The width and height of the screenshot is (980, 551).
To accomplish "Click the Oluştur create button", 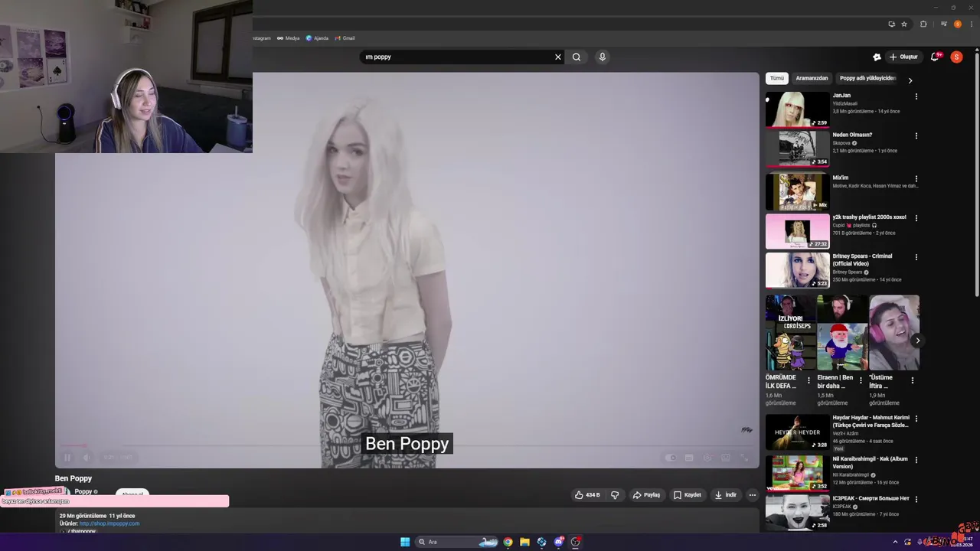I will (x=903, y=57).
